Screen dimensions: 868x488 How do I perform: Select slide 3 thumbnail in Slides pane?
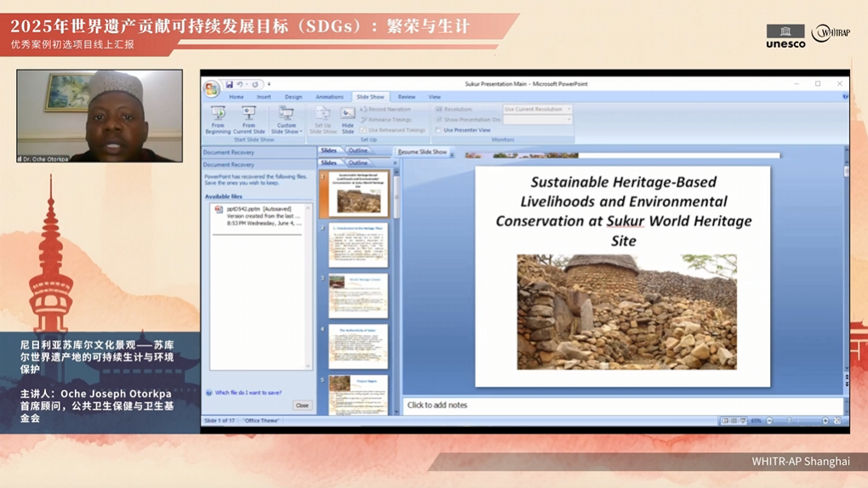pyautogui.click(x=358, y=295)
